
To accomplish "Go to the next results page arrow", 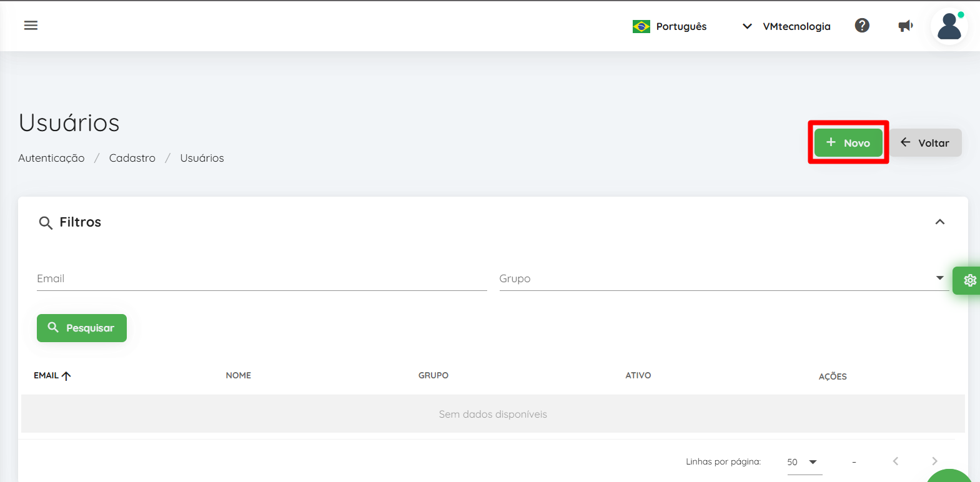I will (x=934, y=461).
